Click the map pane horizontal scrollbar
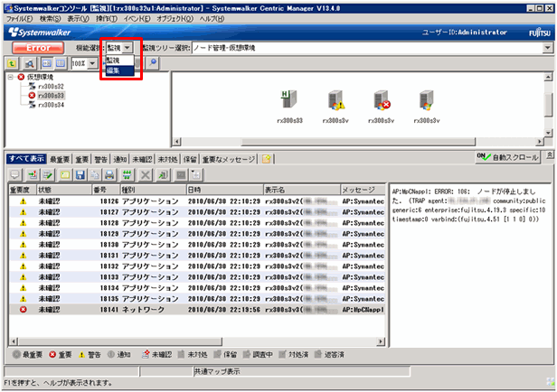This screenshot has width=557, height=392. [358, 142]
